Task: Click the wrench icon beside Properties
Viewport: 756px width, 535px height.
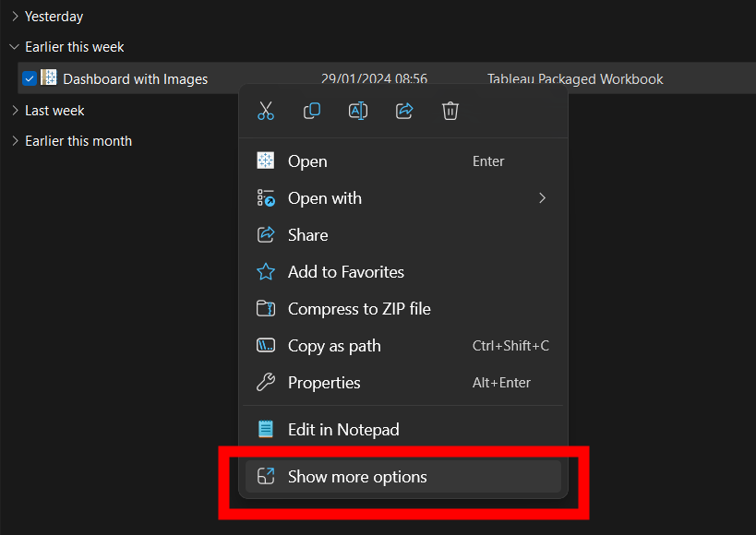Action: click(266, 383)
